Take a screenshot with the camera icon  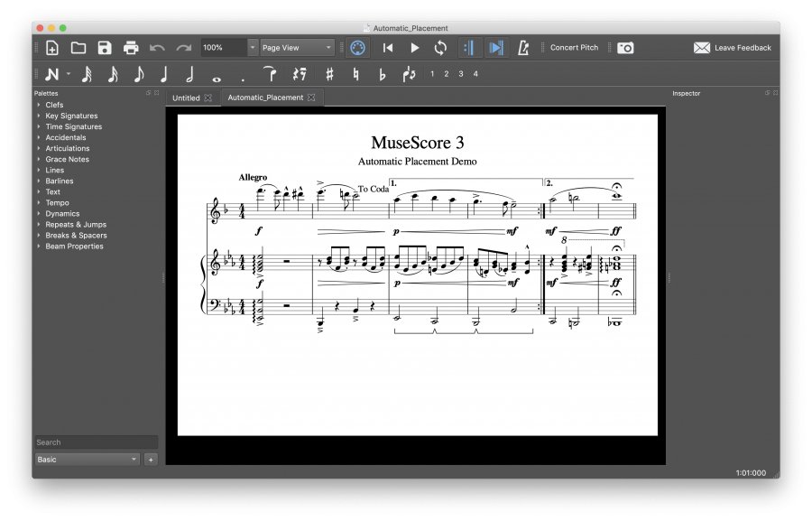(625, 48)
